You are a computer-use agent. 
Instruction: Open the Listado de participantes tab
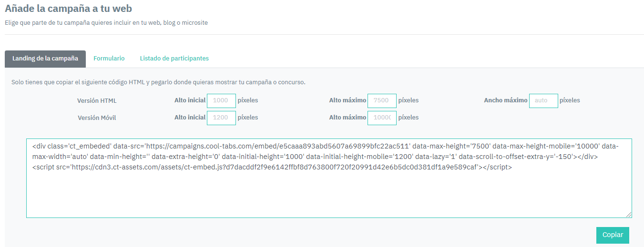[x=174, y=59]
